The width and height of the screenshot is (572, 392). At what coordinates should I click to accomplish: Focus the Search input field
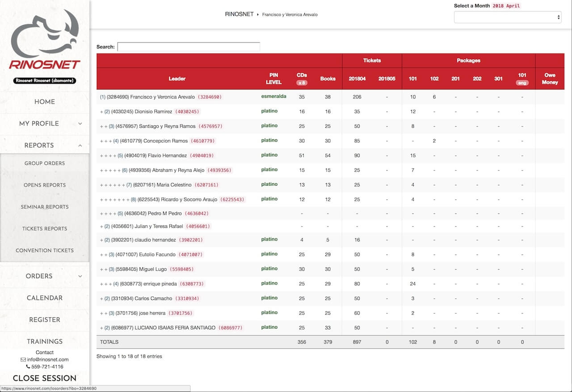tap(189, 47)
